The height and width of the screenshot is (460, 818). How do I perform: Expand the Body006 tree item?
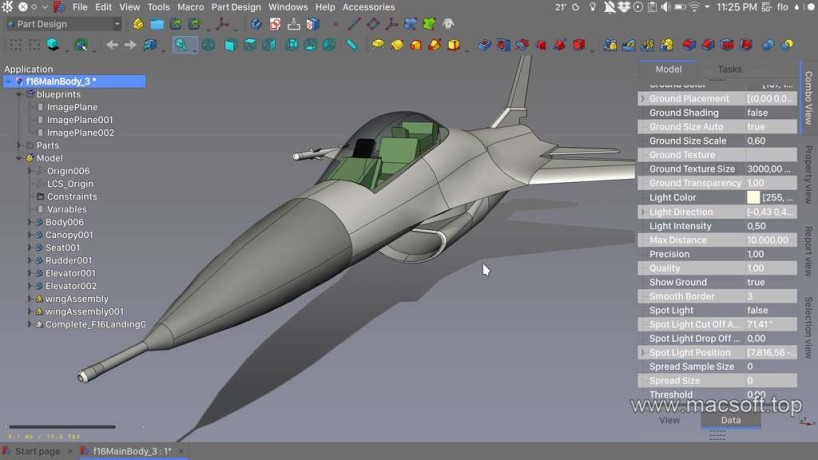pos(30,222)
